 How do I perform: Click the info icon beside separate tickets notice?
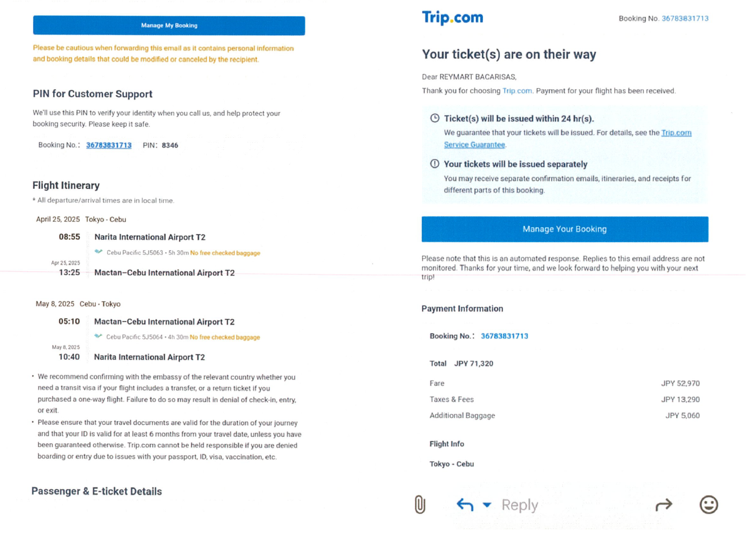(x=435, y=164)
